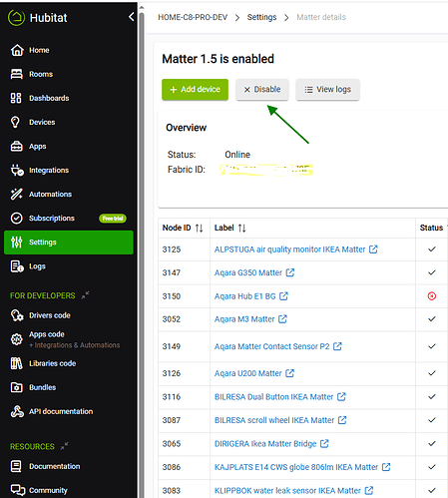This screenshot has width=448, height=498.
Task: Open BILRESA scroll wheel IKEA Matter link
Action: click(x=274, y=420)
